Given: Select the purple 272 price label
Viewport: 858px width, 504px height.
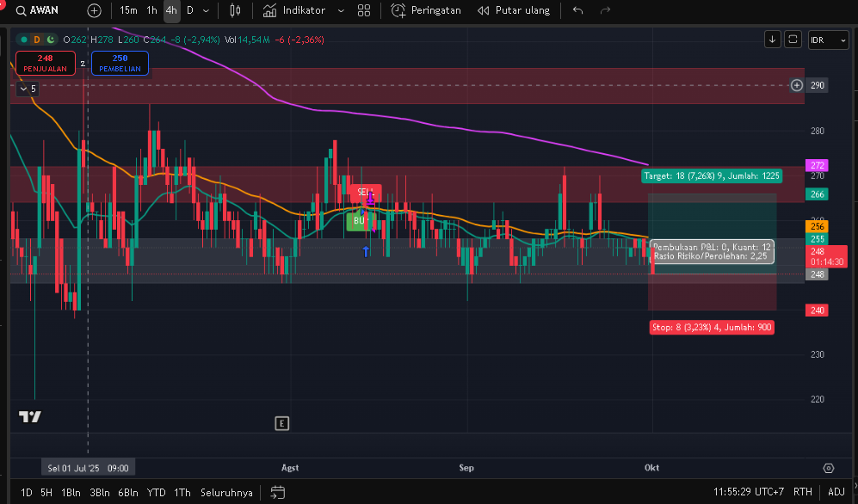Looking at the screenshot, I should (x=817, y=165).
